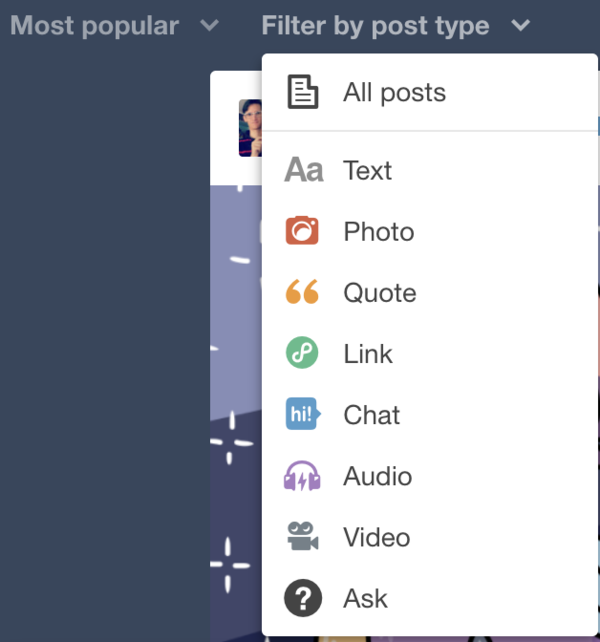This screenshot has height=642, width=600.
Task: Click the blue hi! Chat icon
Action: tap(303, 414)
